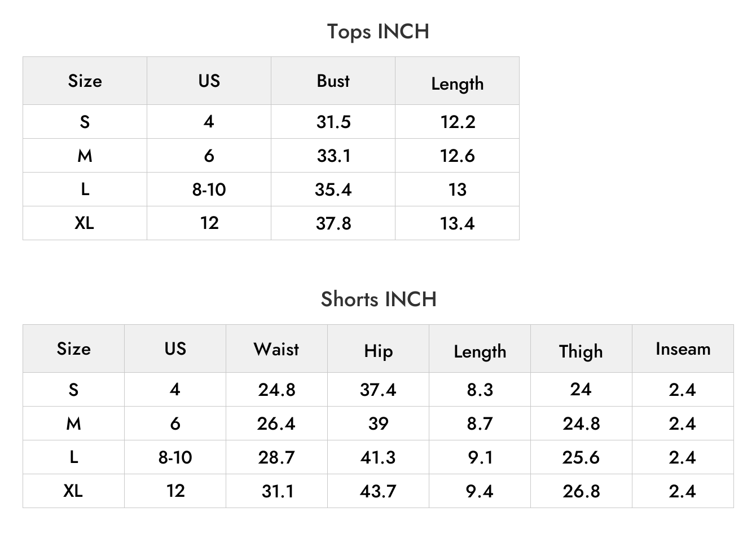756x547 pixels.
Task: Click the XL row label in Tops table
Action: (84, 223)
